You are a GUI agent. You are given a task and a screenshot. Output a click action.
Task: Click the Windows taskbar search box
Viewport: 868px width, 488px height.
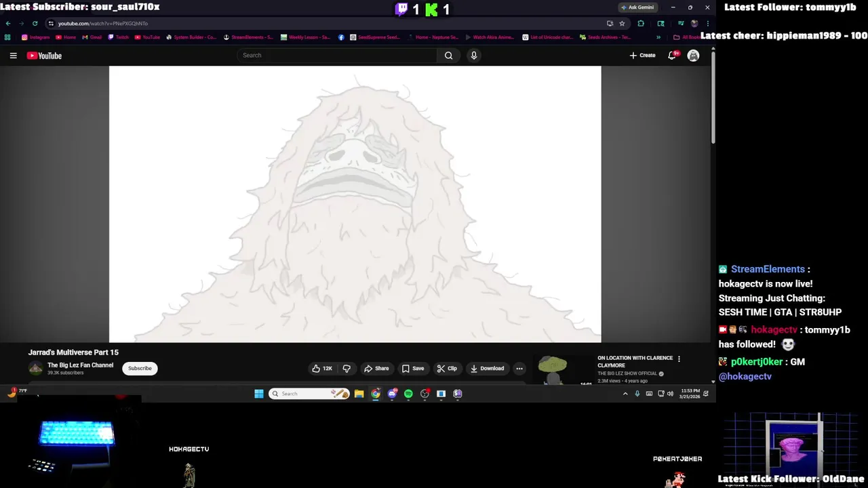click(309, 394)
